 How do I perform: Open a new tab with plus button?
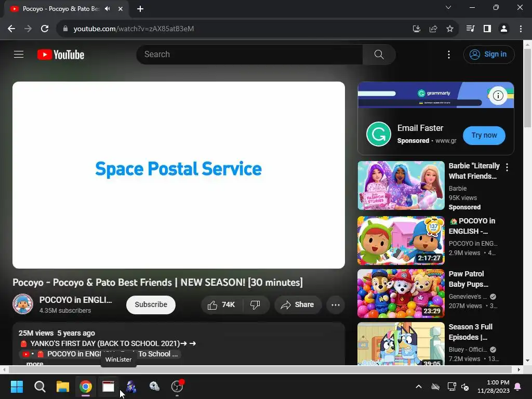point(140,9)
